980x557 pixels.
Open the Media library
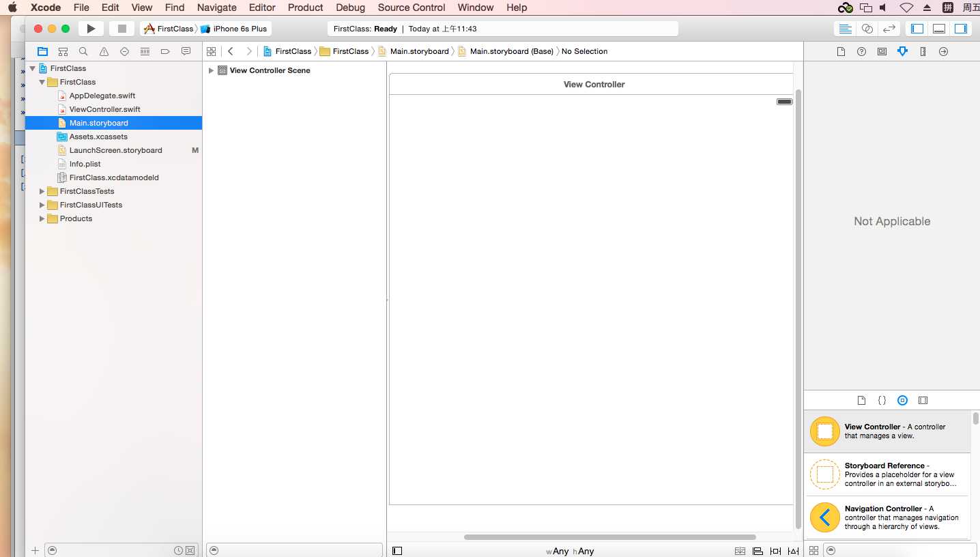tap(923, 401)
